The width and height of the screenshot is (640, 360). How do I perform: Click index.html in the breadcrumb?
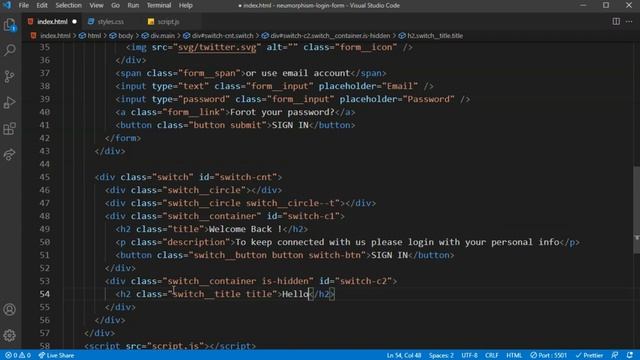(55, 36)
